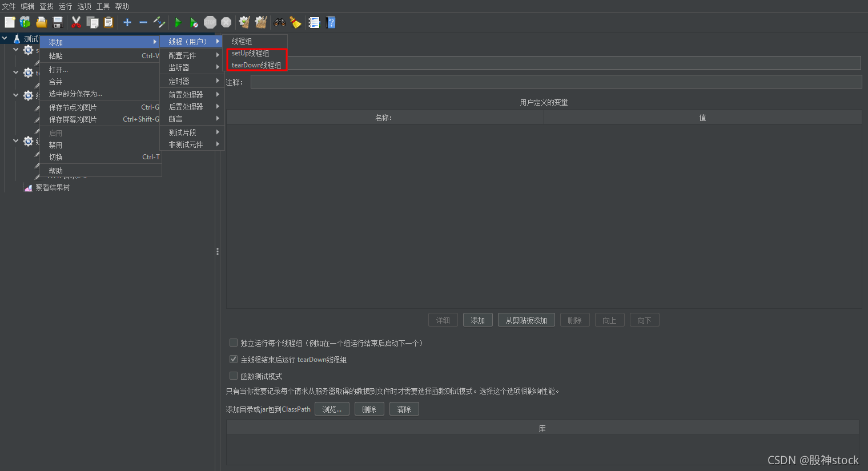The width and height of the screenshot is (868, 471).
Task: Open the 非测试元件 submenu
Action: [192, 144]
